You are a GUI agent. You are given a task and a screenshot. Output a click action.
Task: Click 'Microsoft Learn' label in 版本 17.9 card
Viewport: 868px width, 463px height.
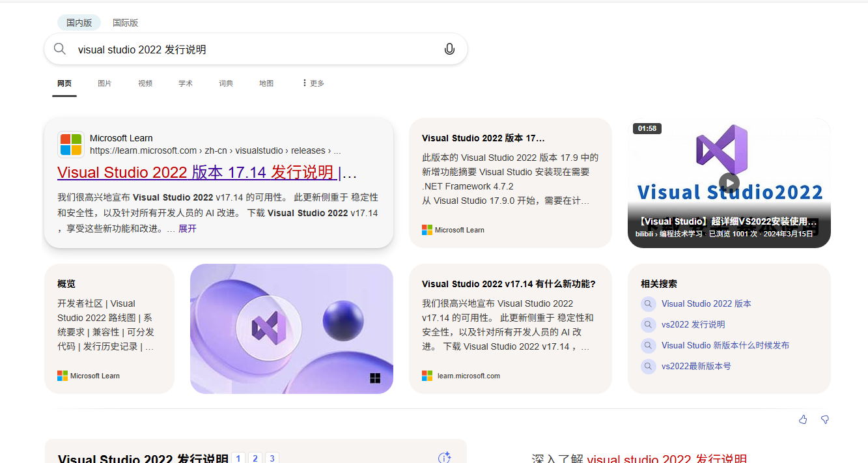[460, 230]
